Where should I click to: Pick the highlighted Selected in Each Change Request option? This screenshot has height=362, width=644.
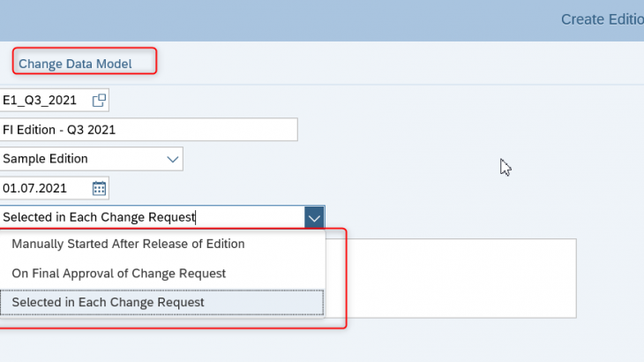point(109,302)
